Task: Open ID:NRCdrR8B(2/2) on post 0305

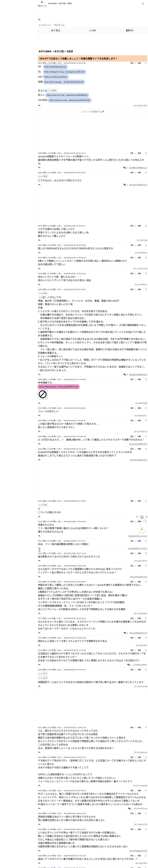Action: pyautogui.click(x=138, y=374)
